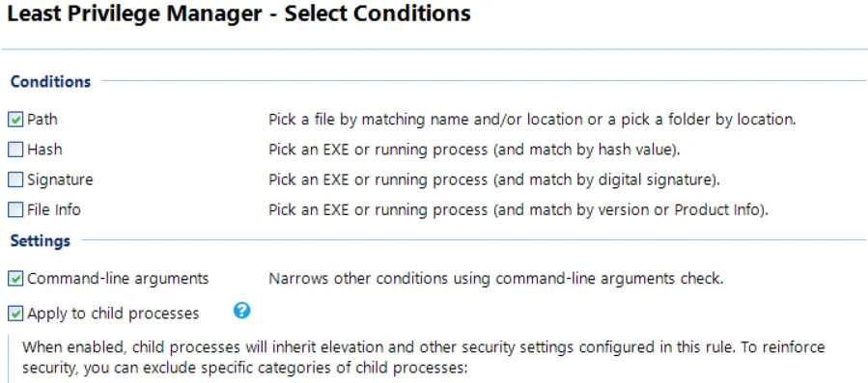Image resolution: width=868 pixels, height=383 pixels.
Task: Enable the Hash condition checkbox
Action: (x=15, y=150)
